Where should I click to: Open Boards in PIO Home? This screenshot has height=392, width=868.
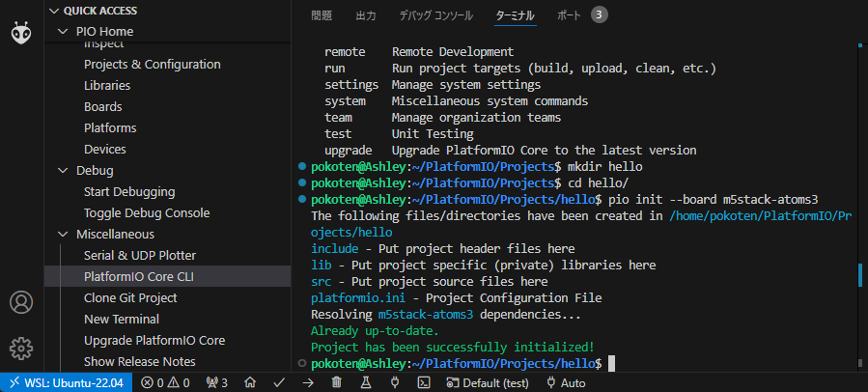(103, 106)
